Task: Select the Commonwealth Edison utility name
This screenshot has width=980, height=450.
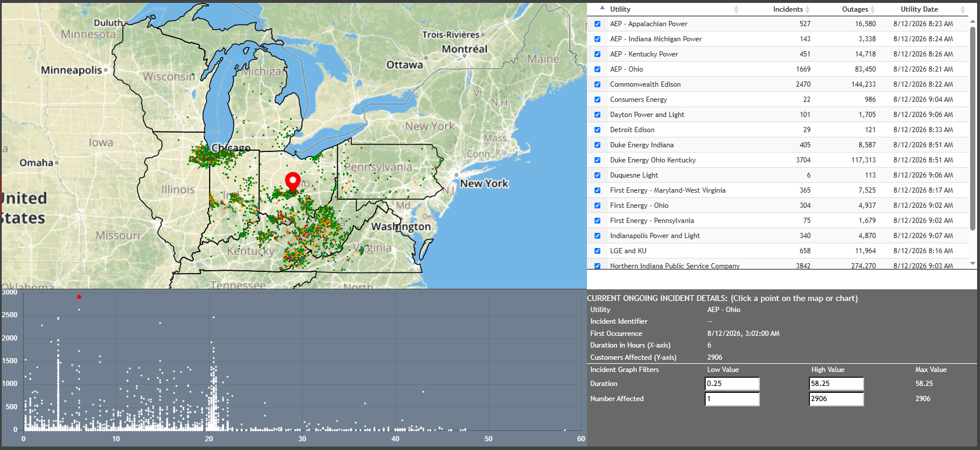Action: (x=645, y=84)
